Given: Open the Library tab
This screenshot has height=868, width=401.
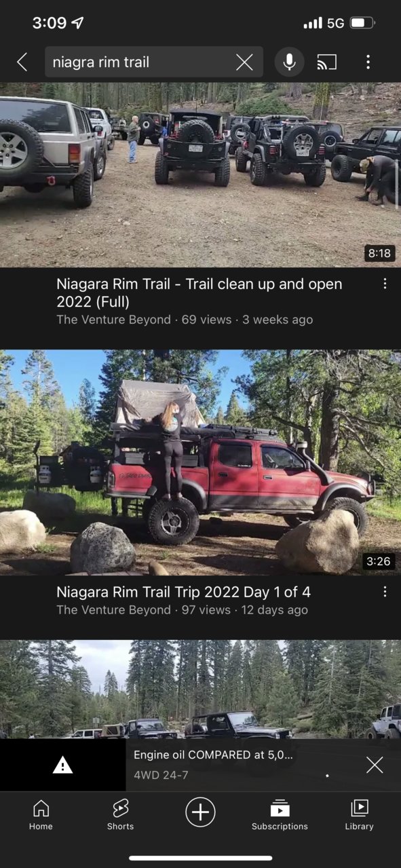Looking at the screenshot, I should coord(359,814).
